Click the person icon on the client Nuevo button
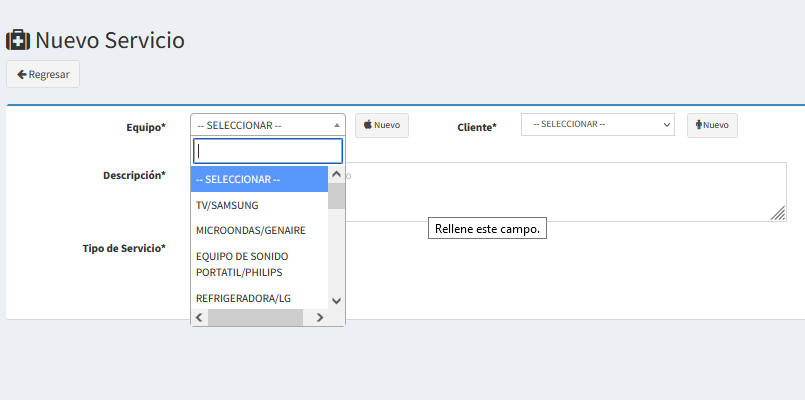 click(698, 125)
